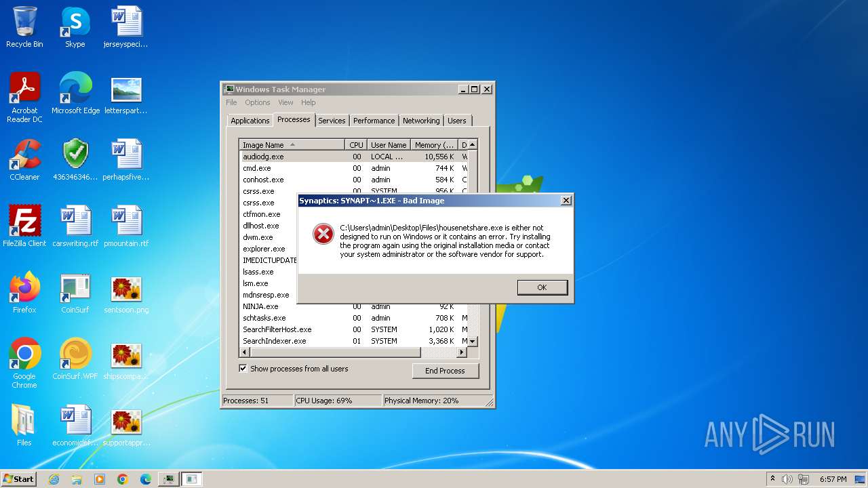Click the End Process button
The height and width of the screenshot is (488, 868).
[445, 371]
